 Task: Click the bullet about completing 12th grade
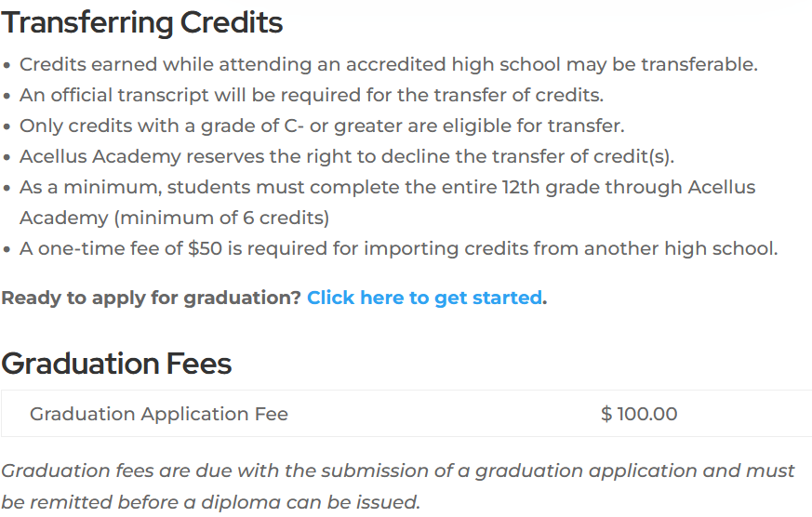[x=387, y=187]
